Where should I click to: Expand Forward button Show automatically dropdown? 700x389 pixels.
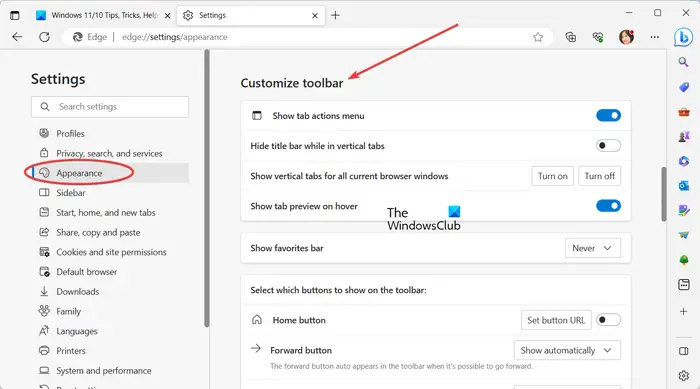[x=567, y=351]
